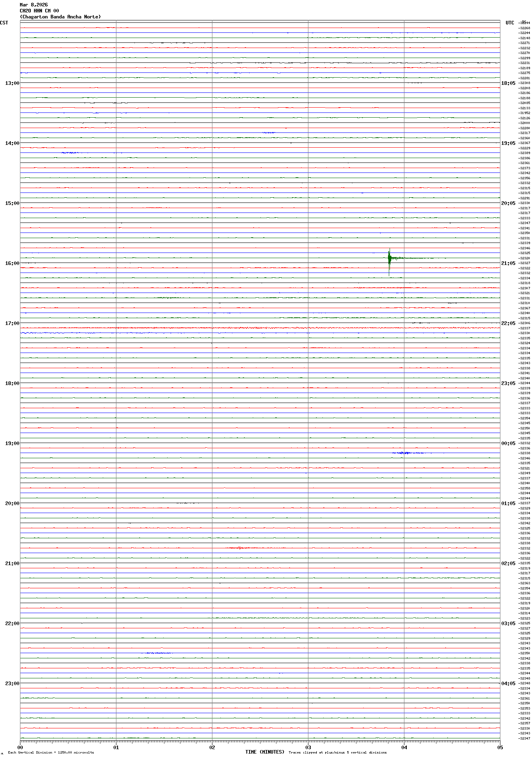Click the TIME (MINUTES) axis label
Screen dimensions: 532x758
pos(264,752)
